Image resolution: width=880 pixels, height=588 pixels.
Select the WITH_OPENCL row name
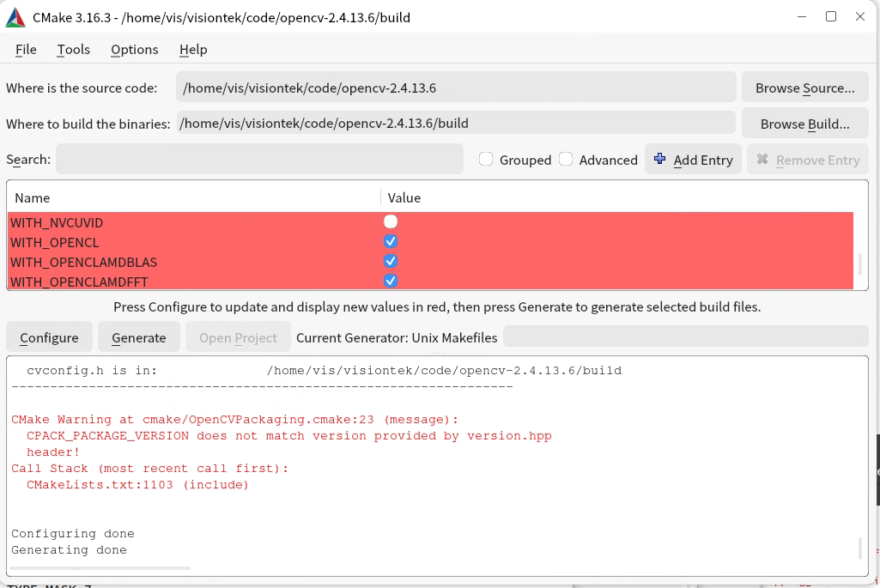(54, 242)
